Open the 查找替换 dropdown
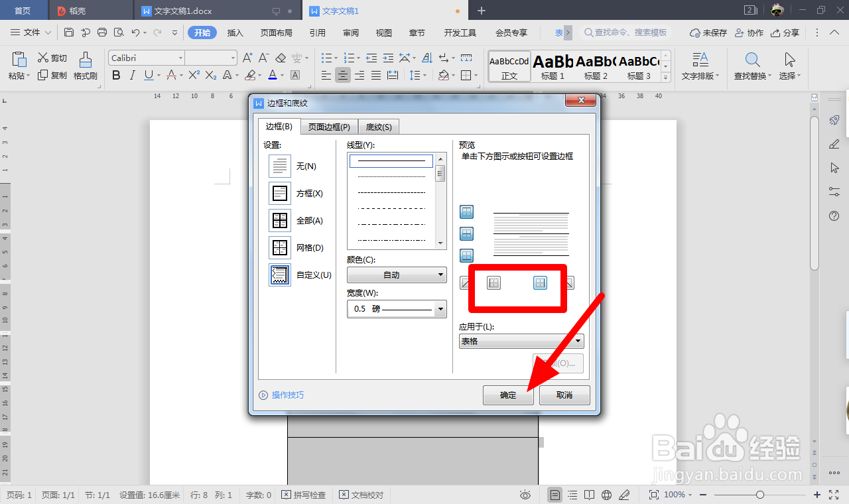Screen dimensions: 849x504 click(x=751, y=76)
